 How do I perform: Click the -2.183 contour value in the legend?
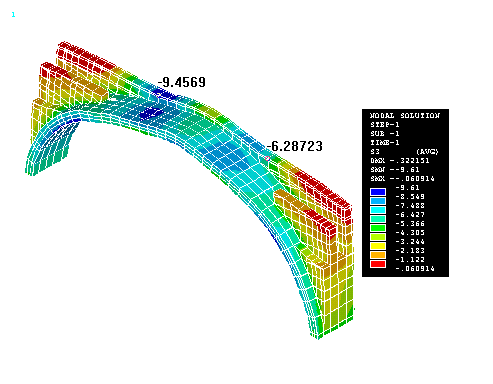tap(410, 250)
